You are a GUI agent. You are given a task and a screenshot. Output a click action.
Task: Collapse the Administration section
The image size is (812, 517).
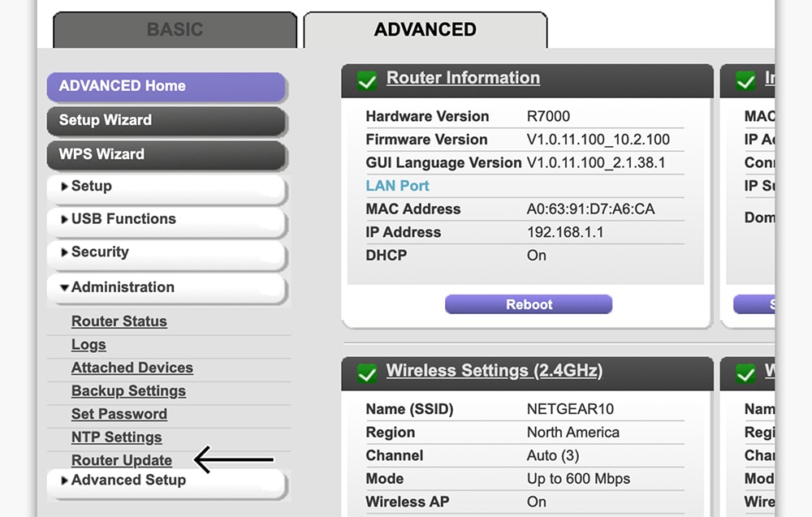(x=166, y=288)
